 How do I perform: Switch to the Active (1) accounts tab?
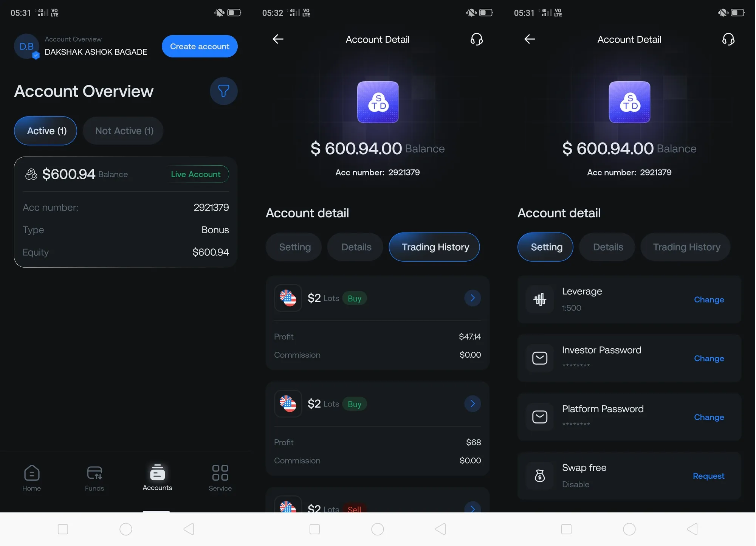pyautogui.click(x=46, y=131)
